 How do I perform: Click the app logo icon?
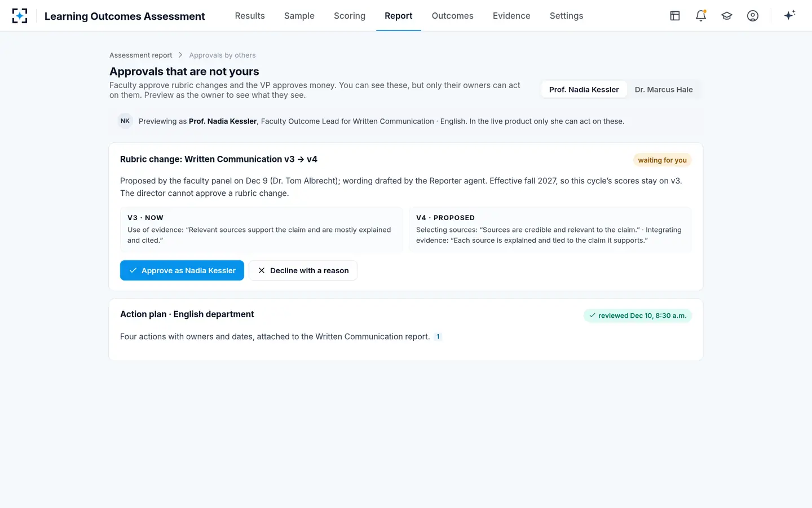[20, 16]
